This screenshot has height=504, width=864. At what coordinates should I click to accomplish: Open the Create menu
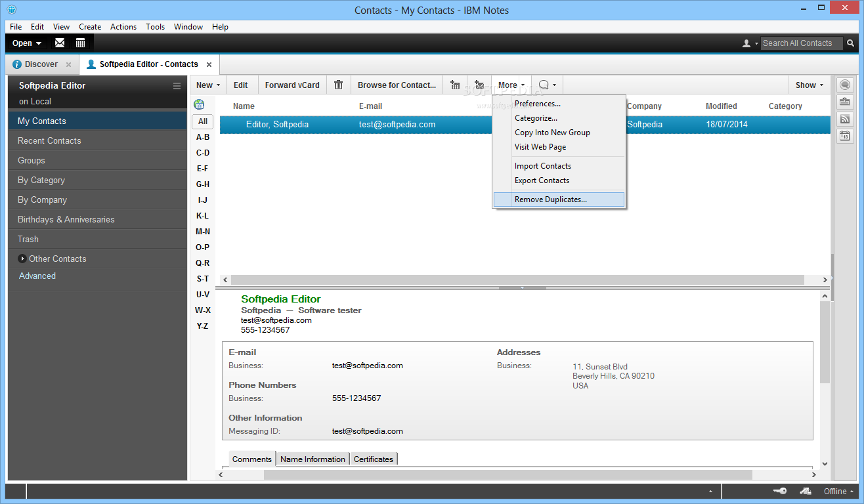coord(90,27)
